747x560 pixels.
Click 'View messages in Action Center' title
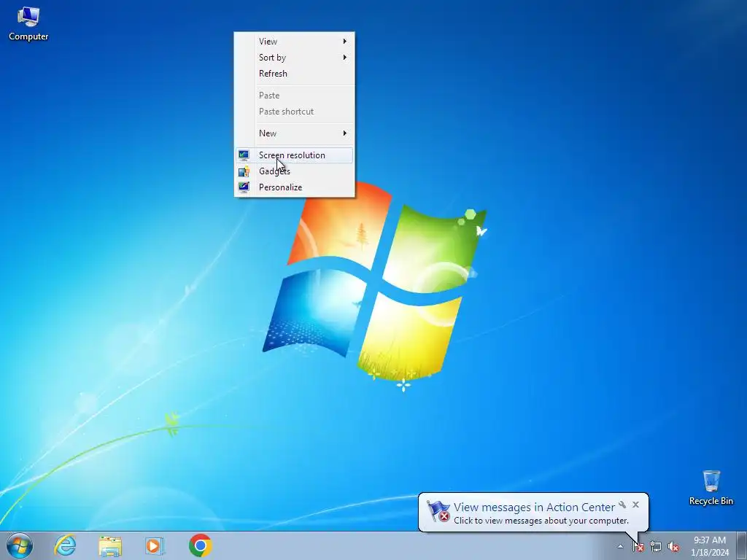534,507
